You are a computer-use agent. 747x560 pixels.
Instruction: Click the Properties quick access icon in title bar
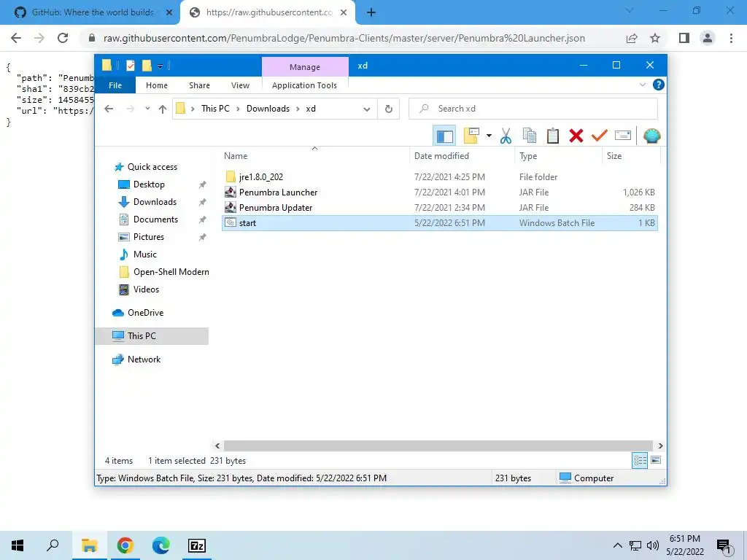click(131, 66)
